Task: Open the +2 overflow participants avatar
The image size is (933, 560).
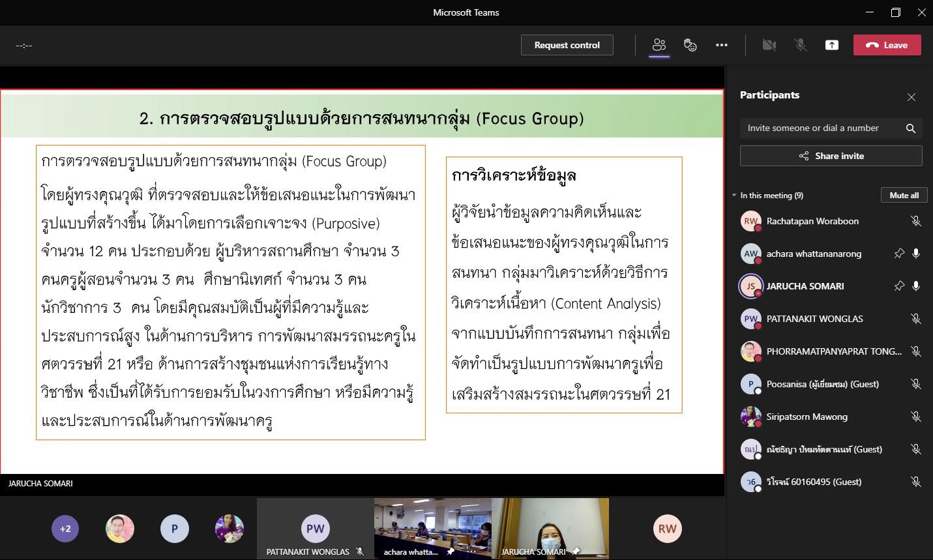Action: tap(65, 529)
